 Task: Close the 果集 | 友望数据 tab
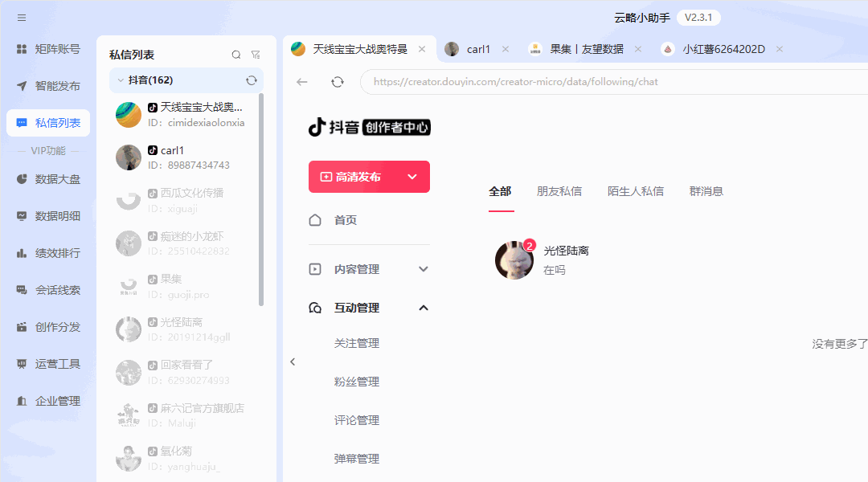tap(638, 49)
